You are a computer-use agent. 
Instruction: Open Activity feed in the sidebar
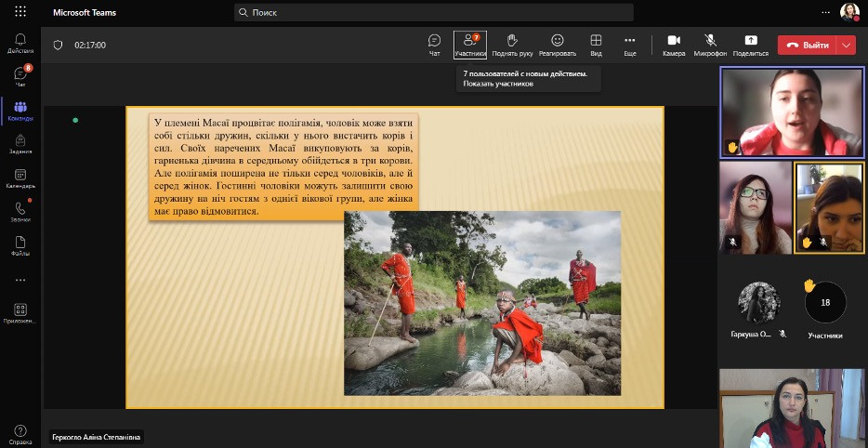(x=20, y=43)
